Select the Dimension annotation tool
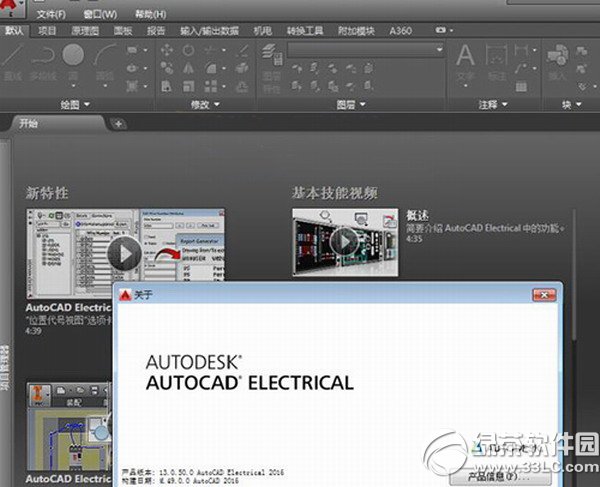This screenshot has height=487, width=600. 497,62
